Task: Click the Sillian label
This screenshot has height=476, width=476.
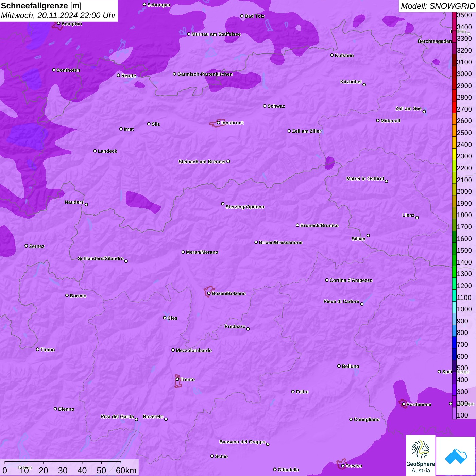Action: 358,239
